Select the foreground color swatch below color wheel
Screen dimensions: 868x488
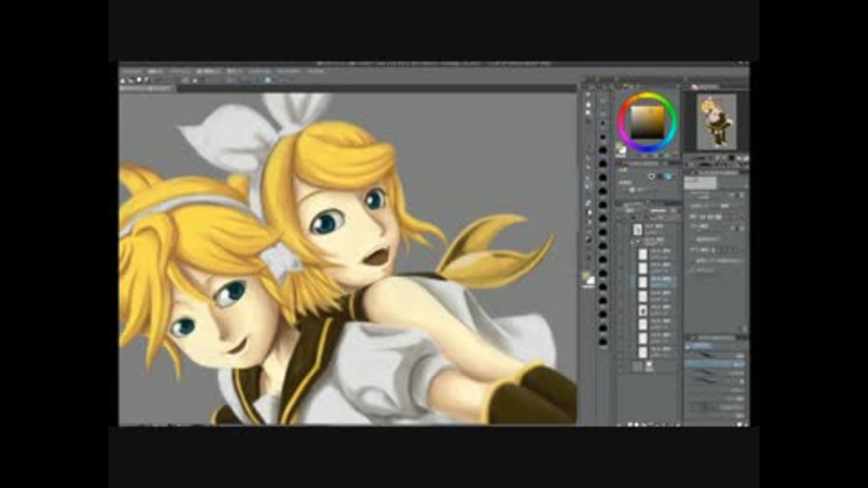tap(620, 149)
